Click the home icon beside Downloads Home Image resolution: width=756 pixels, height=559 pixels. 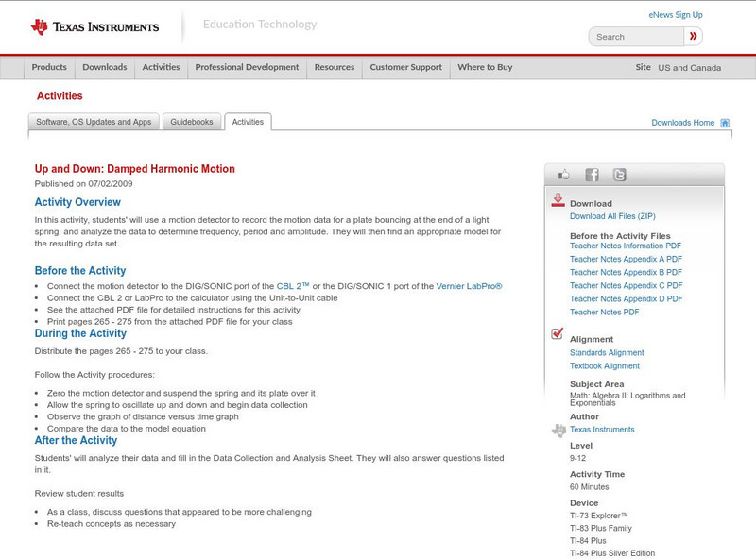click(725, 123)
